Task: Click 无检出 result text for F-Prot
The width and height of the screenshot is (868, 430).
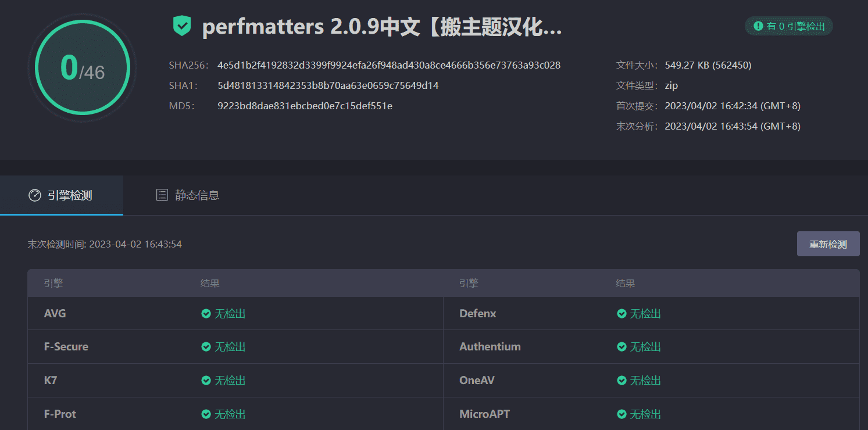Action: click(x=230, y=414)
